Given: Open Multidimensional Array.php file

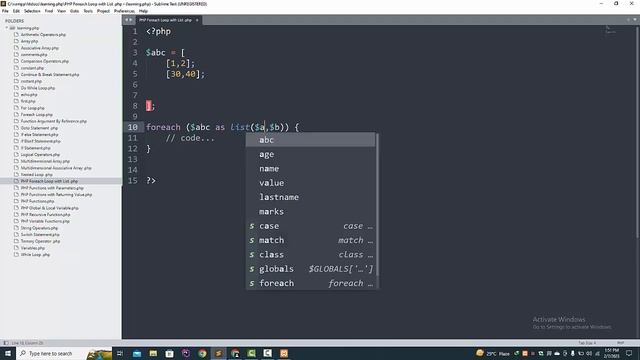Looking at the screenshot, I should pos(45,161).
